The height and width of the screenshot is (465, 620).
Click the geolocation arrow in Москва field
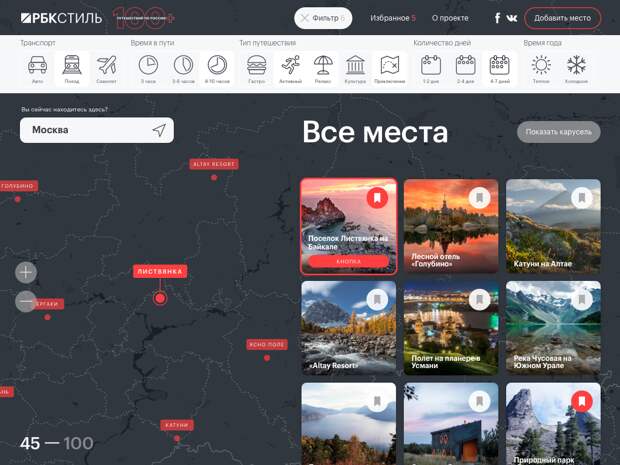point(159,130)
